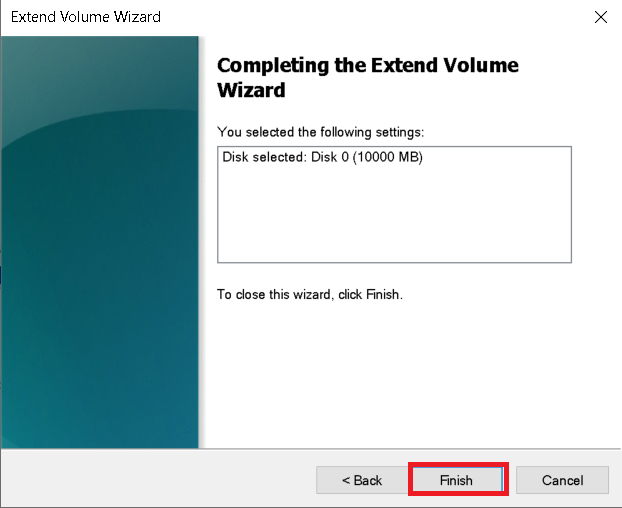Cancel the Extend Volume Wizard

(x=562, y=480)
